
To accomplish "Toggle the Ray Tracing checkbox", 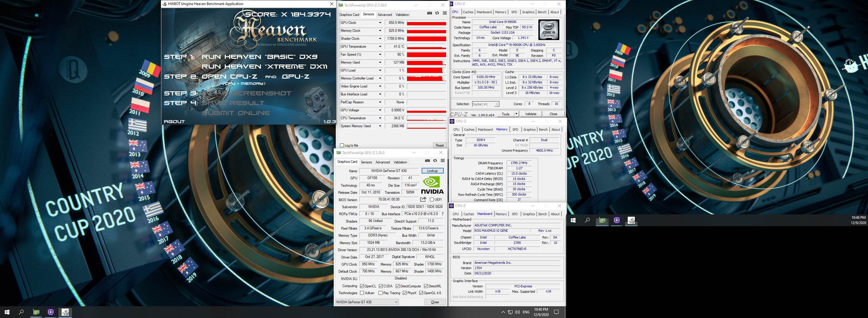I will 380,293.
